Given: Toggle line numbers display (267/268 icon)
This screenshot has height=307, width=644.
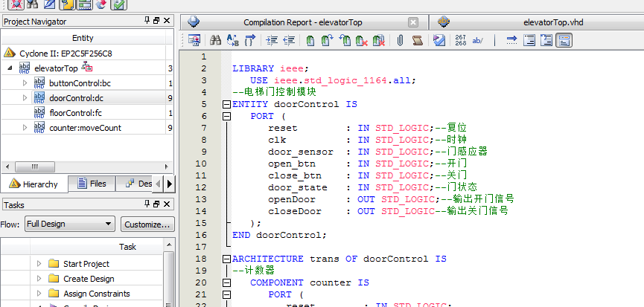Looking at the screenshot, I should [x=460, y=40].
